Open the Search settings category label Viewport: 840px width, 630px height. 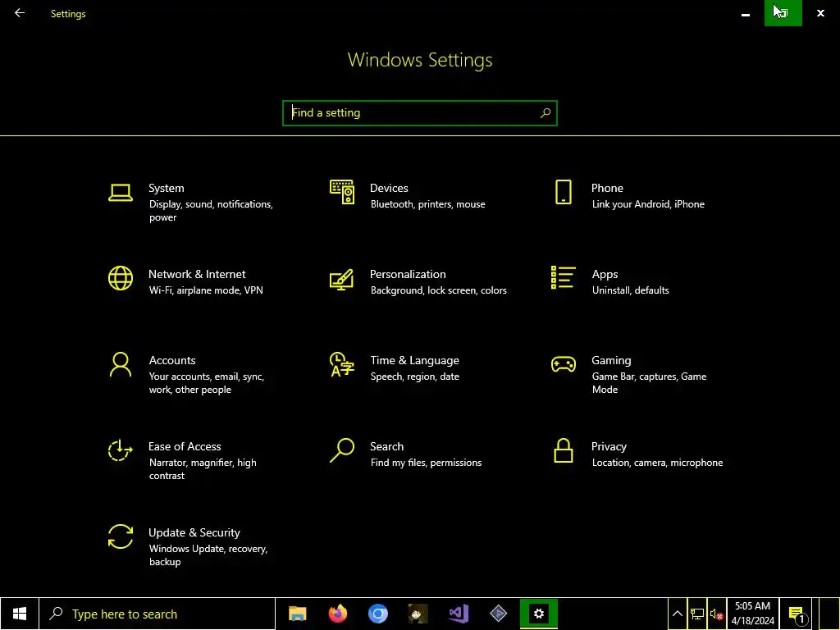387,447
